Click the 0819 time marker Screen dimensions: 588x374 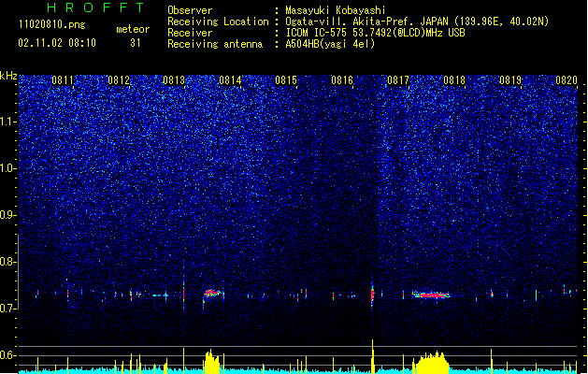[510, 80]
